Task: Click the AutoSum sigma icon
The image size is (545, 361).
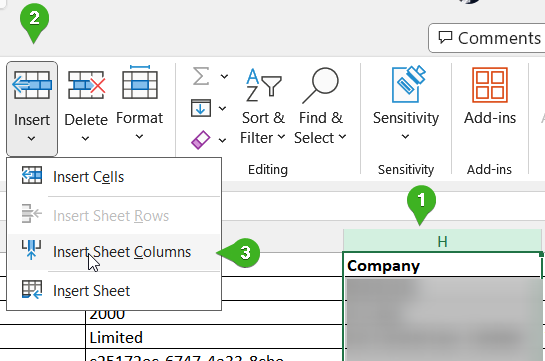Action: coord(201,76)
